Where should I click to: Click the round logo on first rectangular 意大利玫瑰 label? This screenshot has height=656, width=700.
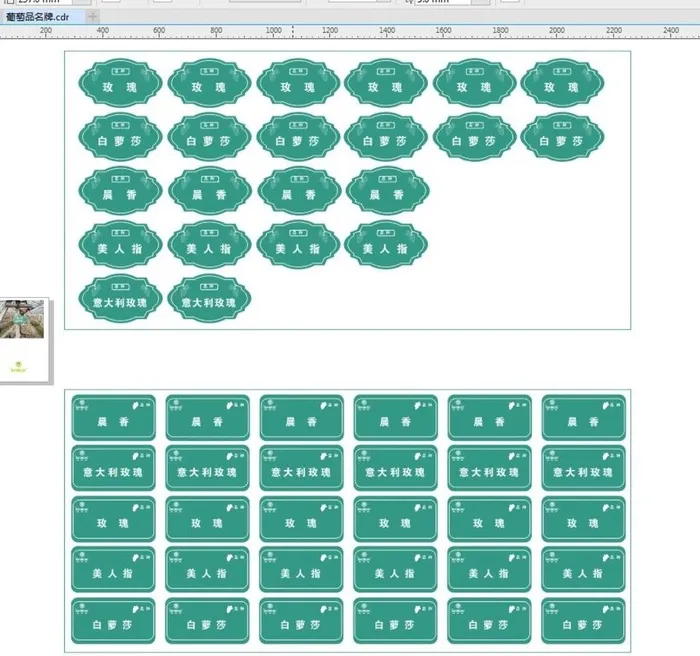click(x=84, y=455)
